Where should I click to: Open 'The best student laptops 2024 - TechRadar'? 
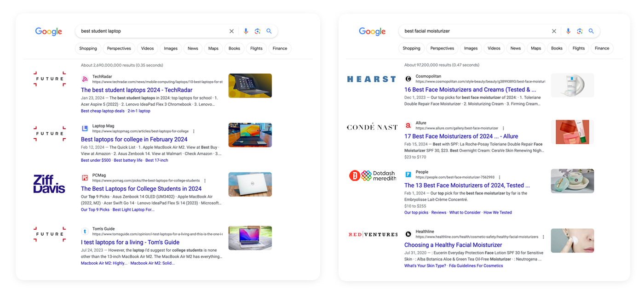tap(137, 90)
